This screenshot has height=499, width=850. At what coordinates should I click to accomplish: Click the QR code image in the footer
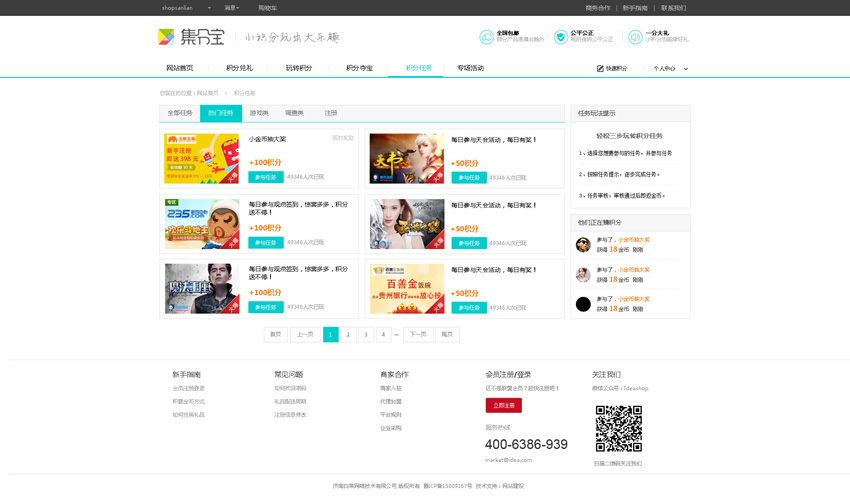click(618, 429)
